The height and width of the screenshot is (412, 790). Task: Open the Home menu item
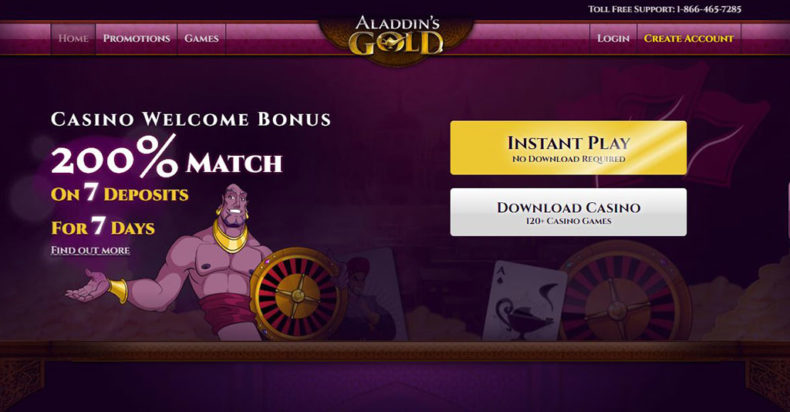73,38
